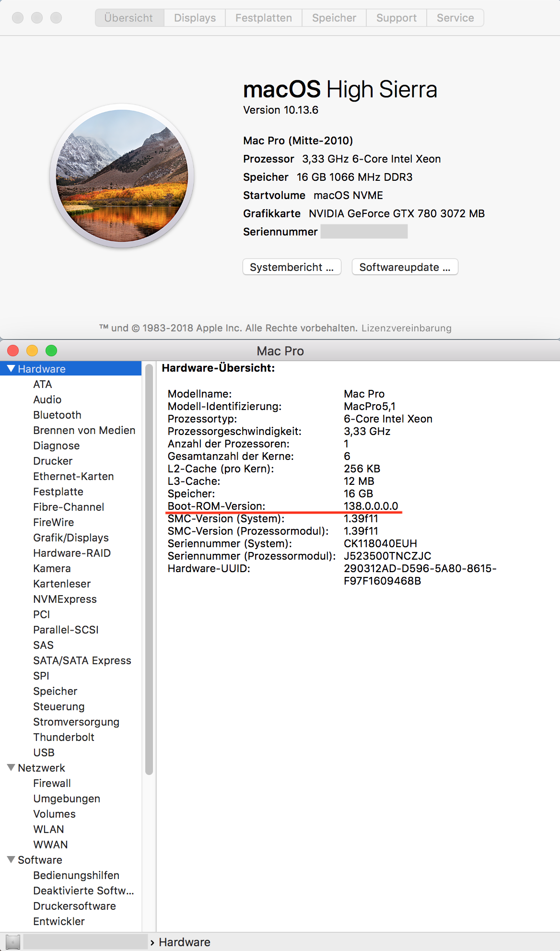Screen dimensions: 560x951
Task: Select WWAN in the sidebar
Action: (x=51, y=845)
